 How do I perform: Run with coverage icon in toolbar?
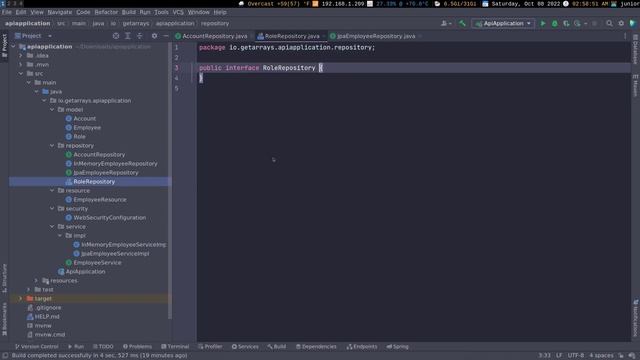pyautogui.click(x=566, y=24)
